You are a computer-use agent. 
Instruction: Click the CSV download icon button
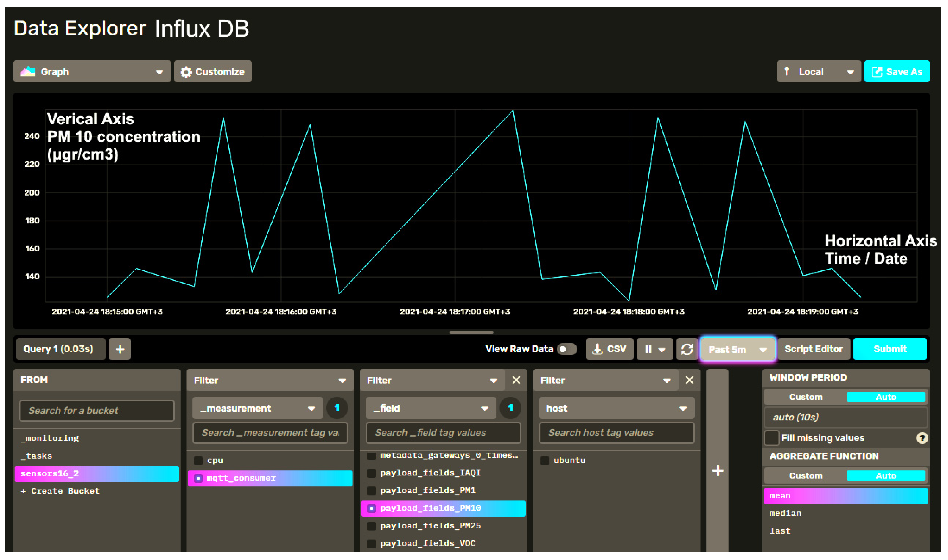(609, 349)
